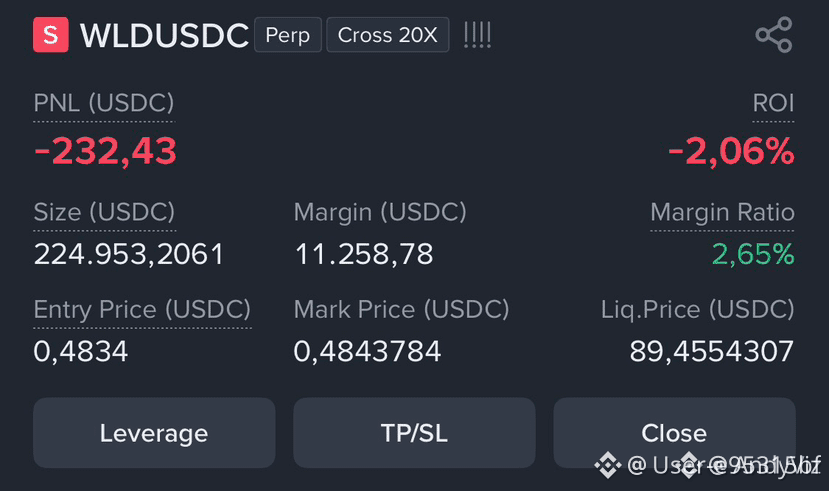Image resolution: width=829 pixels, height=491 pixels.
Task: Tap the Entry Price (USDC) label
Action: tap(142, 309)
